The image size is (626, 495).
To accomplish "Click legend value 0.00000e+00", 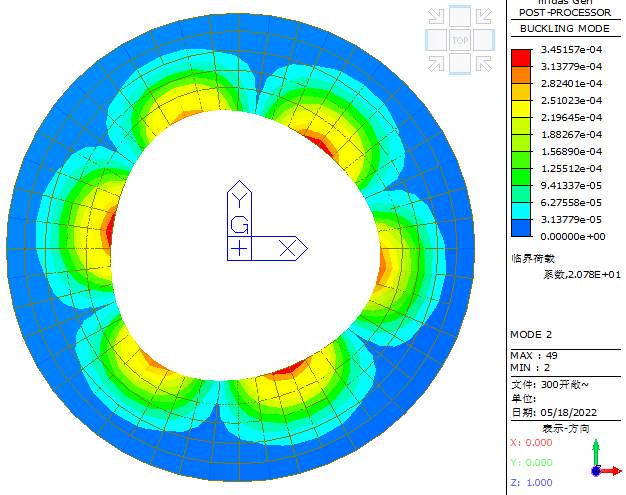I will point(573,237).
